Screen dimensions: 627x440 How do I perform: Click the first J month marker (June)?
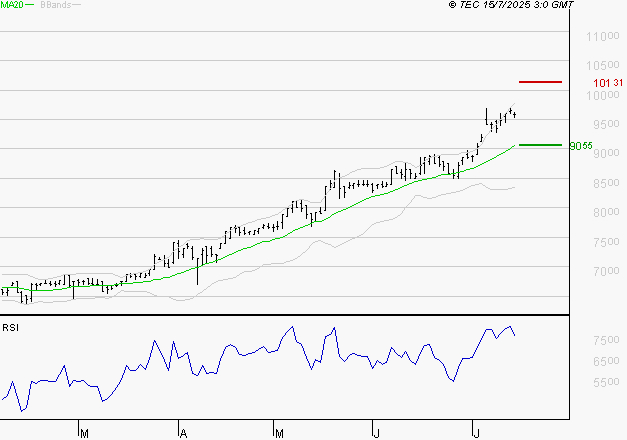[376, 434]
